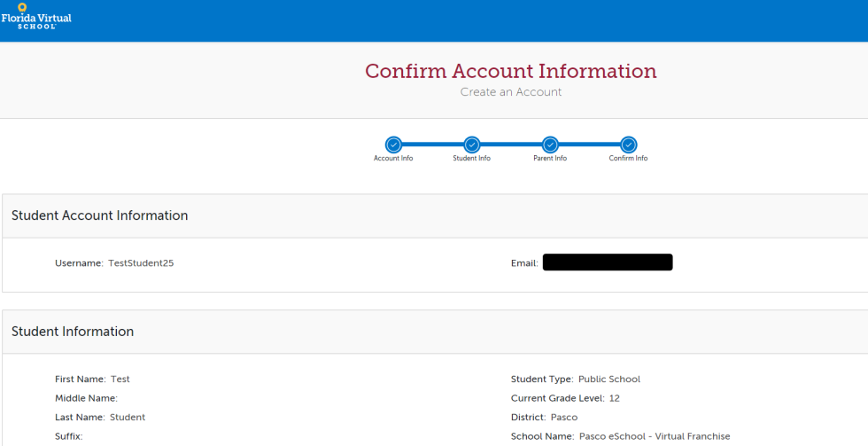Click the Student Information section header
This screenshot has width=868, height=446.
pyautogui.click(x=73, y=332)
